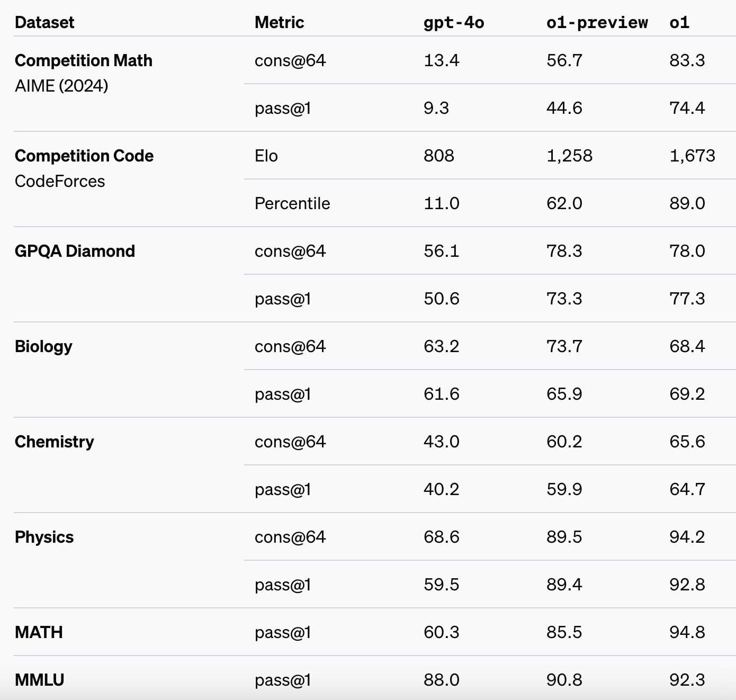Click the Dataset column header
736x700 pixels.
click(x=44, y=22)
